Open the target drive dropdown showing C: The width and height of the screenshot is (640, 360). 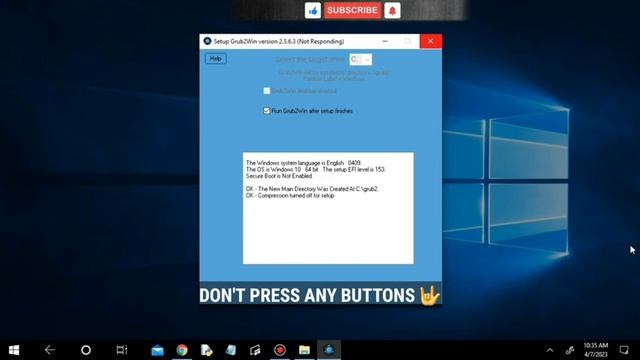click(360, 60)
